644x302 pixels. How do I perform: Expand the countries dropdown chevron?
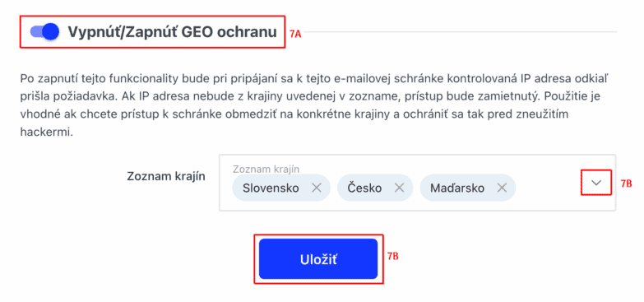click(x=596, y=183)
